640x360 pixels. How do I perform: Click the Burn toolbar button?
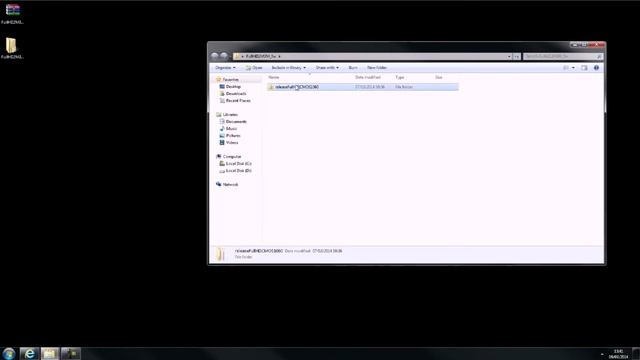(353, 68)
